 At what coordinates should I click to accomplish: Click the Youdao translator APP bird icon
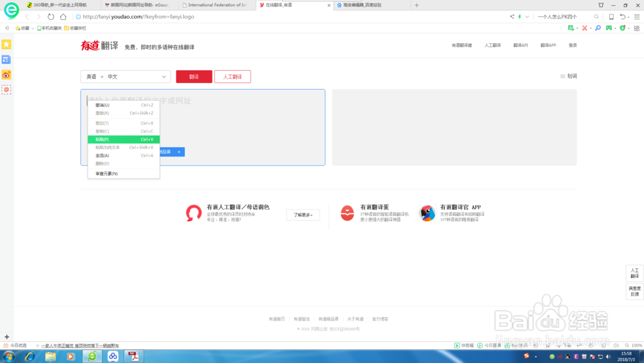pyautogui.click(x=427, y=213)
